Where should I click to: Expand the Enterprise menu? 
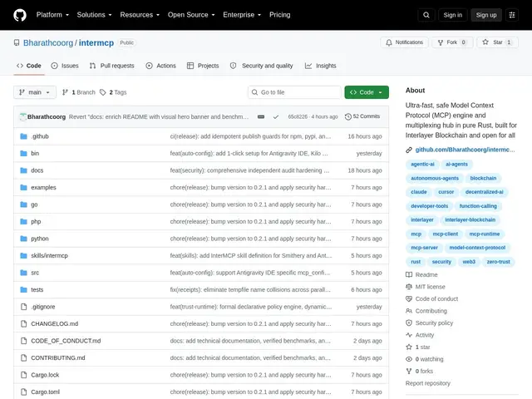tap(242, 15)
